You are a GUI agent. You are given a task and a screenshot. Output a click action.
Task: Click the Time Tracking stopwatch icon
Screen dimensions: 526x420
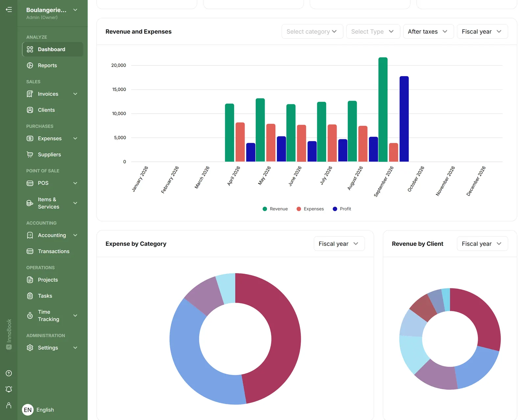pos(30,315)
